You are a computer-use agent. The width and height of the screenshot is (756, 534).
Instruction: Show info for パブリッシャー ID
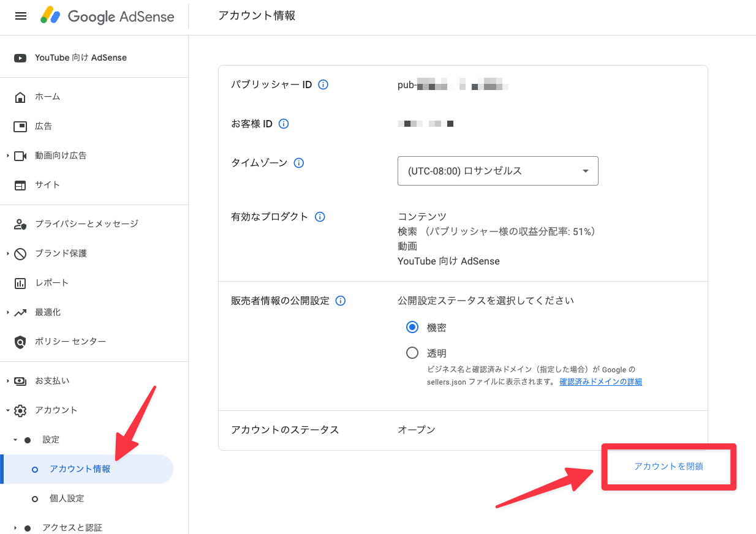point(323,85)
